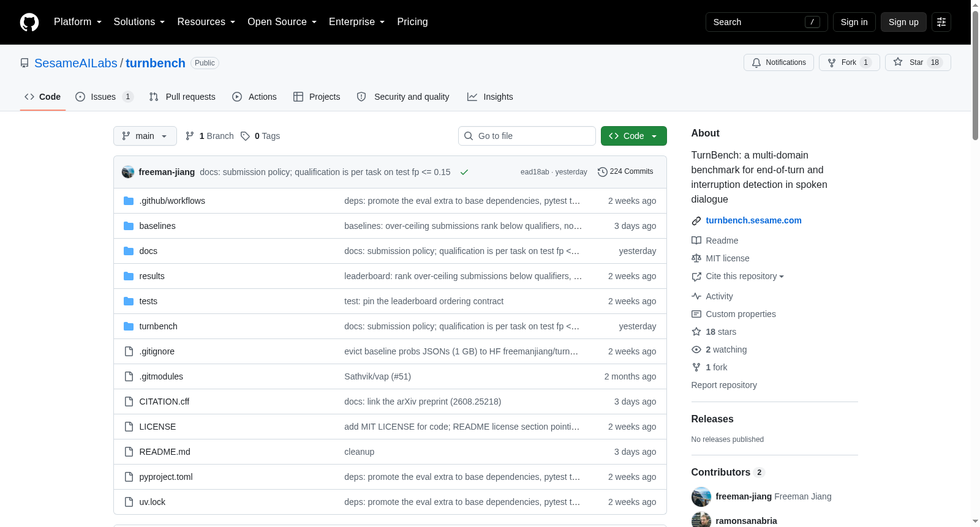Image resolution: width=980 pixels, height=527 pixels.
Task: Click the pyproject.toml file icon
Action: coord(129,477)
